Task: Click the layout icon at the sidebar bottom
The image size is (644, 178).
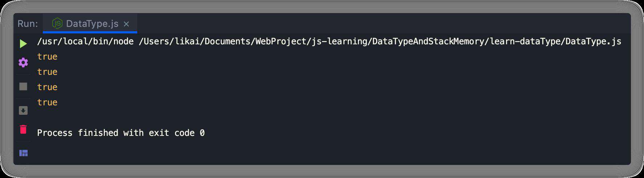Action: 23,153
